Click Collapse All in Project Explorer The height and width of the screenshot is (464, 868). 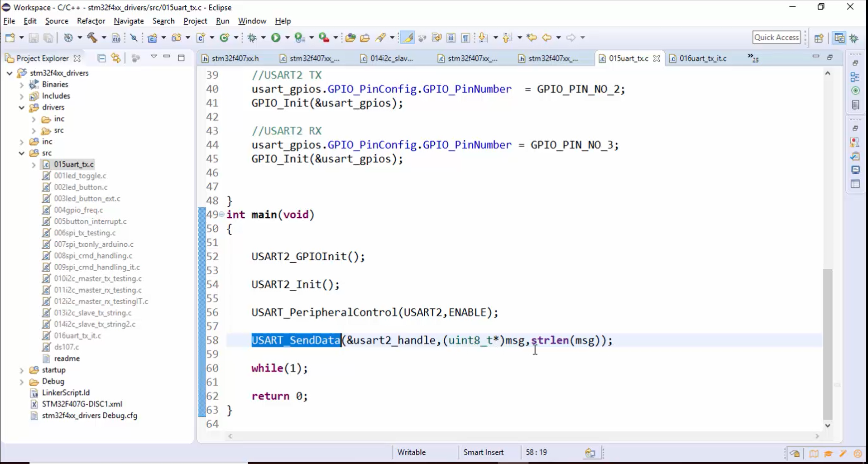pyautogui.click(x=101, y=58)
